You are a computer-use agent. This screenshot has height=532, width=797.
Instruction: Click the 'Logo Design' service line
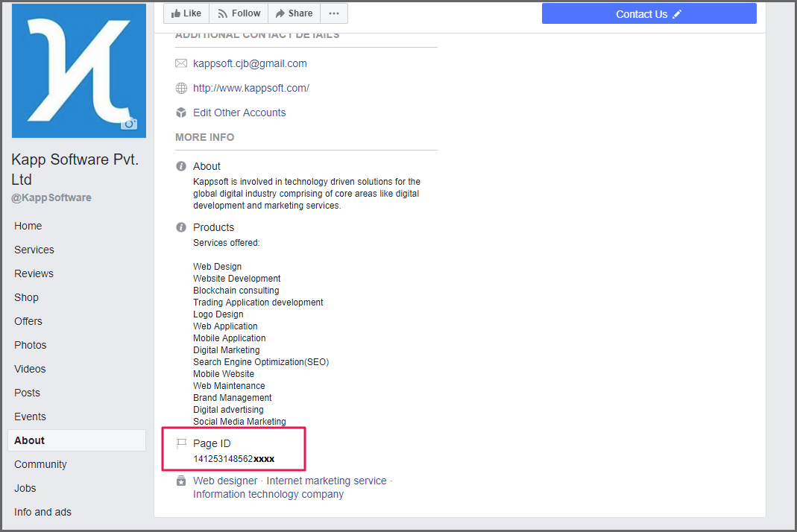218,314
